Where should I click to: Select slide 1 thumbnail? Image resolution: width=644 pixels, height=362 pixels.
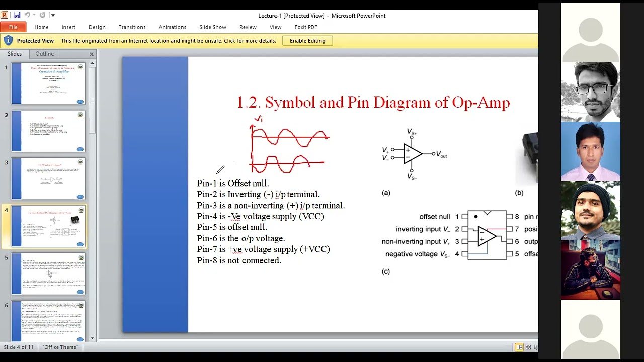(x=48, y=83)
